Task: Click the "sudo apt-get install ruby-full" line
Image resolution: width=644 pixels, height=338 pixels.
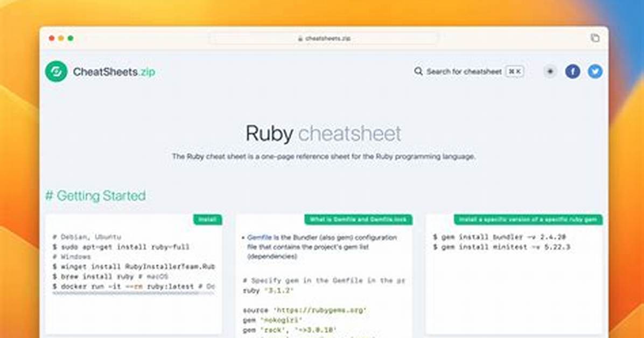Action: pyautogui.click(x=121, y=247)
